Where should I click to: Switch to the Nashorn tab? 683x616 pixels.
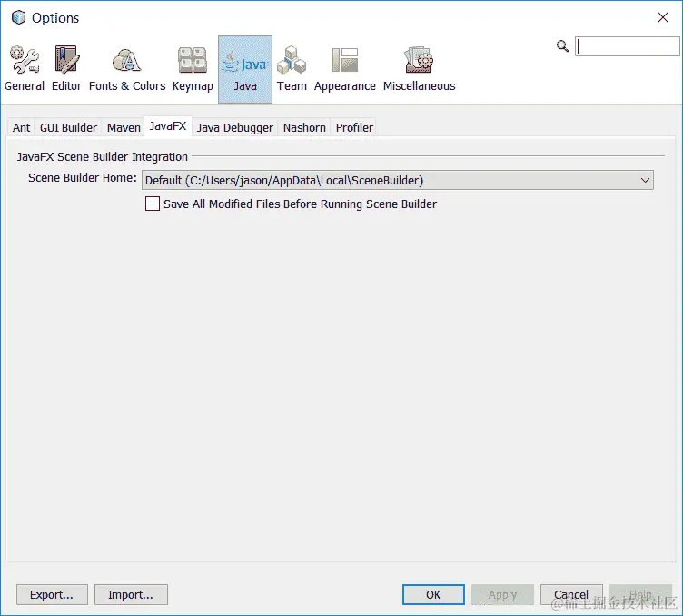(304, 127)
